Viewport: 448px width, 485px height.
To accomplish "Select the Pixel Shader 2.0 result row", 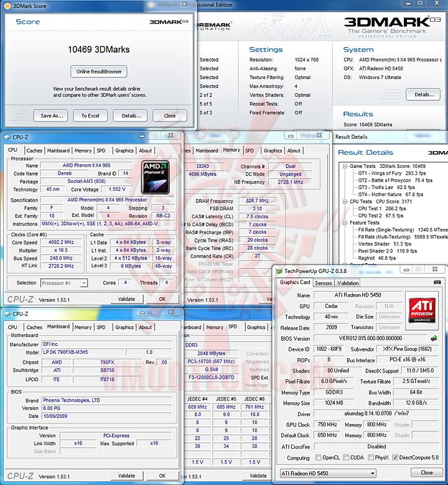I will [387, 251].
